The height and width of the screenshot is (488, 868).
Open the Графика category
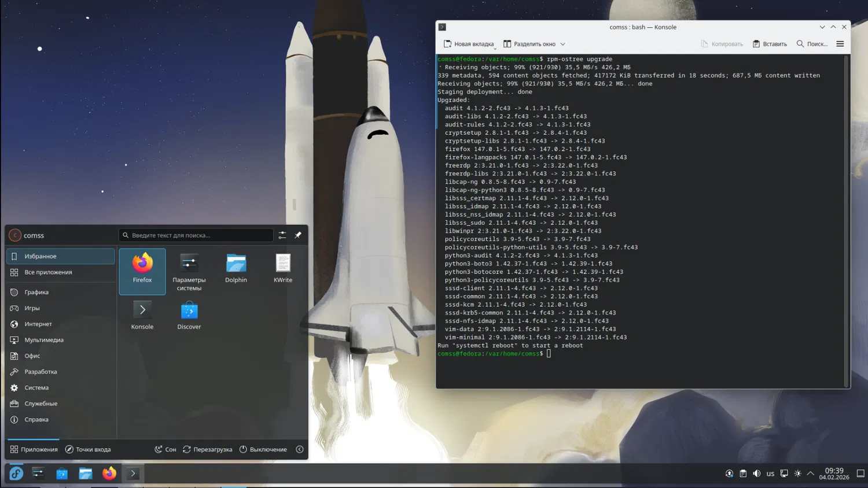tap(61, 293)
